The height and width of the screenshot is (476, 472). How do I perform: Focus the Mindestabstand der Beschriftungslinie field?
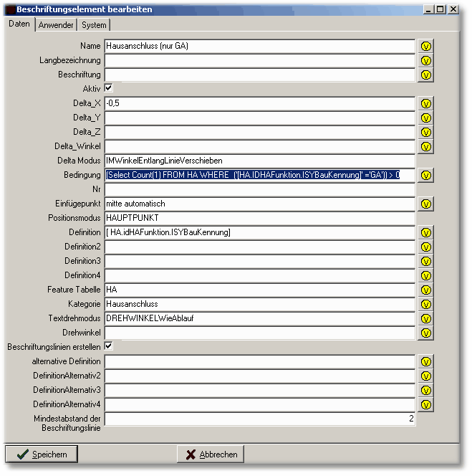pos(259,419)
